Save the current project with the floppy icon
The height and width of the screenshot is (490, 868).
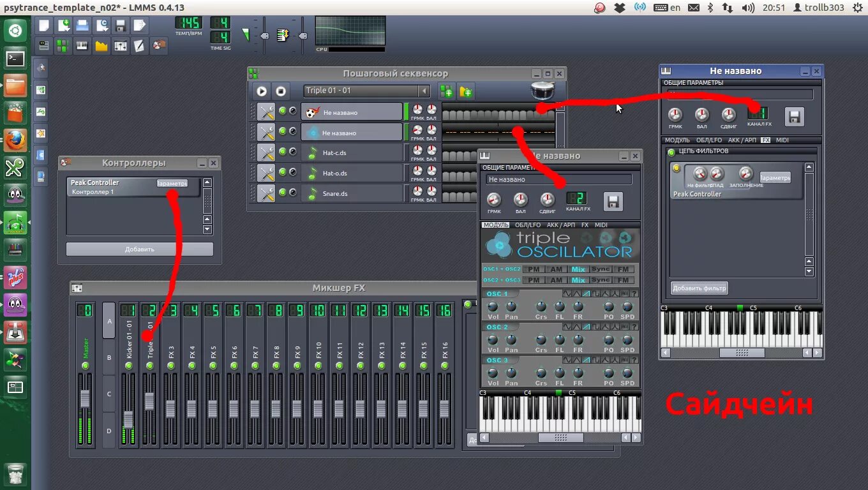tap(121, 26)
